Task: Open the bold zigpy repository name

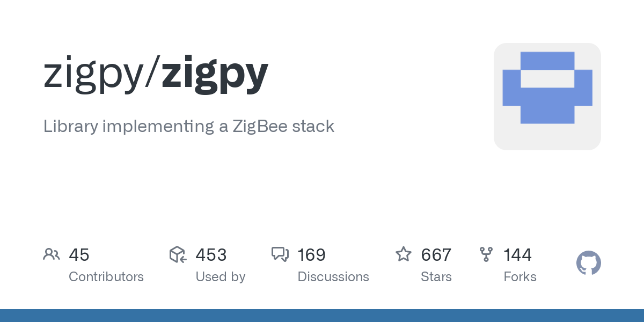Action: click(x=215, y=74)
